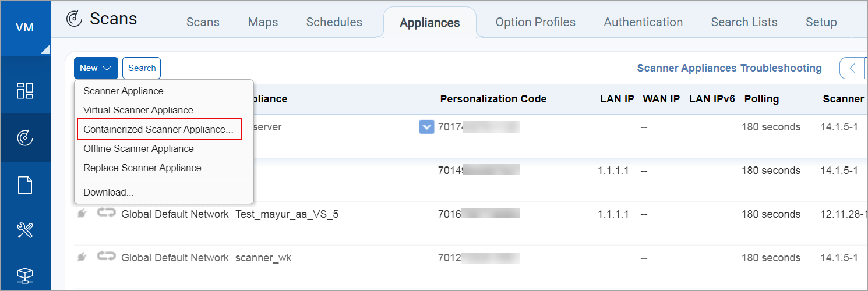868x291 pixels.
Task: Click 180 seconds polling in scanner_wk row
Action: pos(771,258)
